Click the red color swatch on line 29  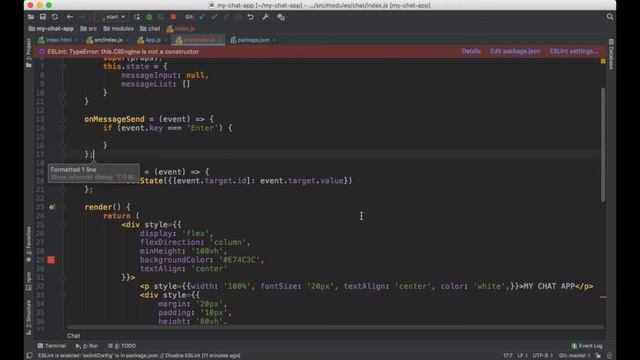(x=51, y=260)
